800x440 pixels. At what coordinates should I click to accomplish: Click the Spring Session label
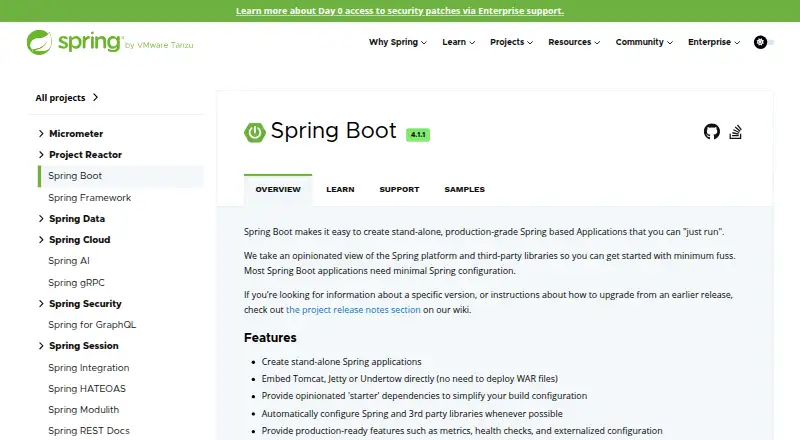(84, 346)
